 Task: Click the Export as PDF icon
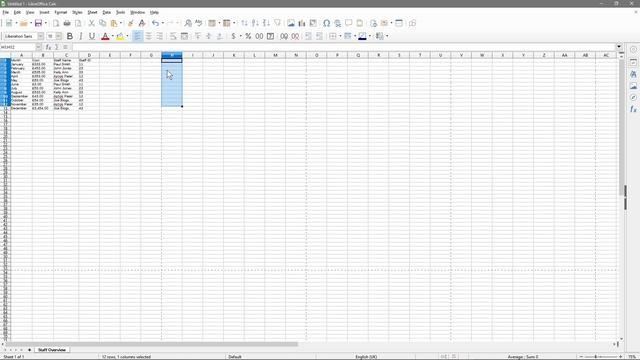[x=56, y=23]
